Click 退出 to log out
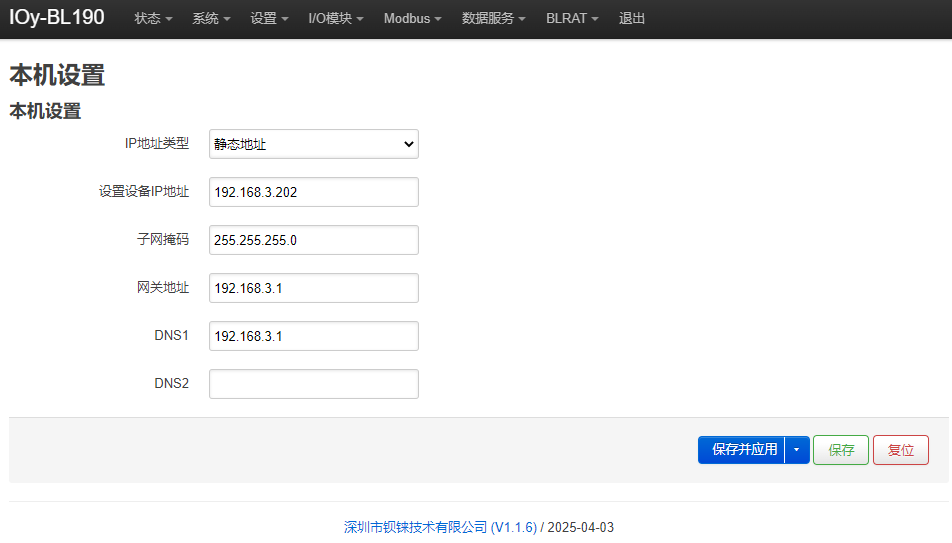This screenshot has width=952, height=543. pyautogui.click(x=631, y=18)
